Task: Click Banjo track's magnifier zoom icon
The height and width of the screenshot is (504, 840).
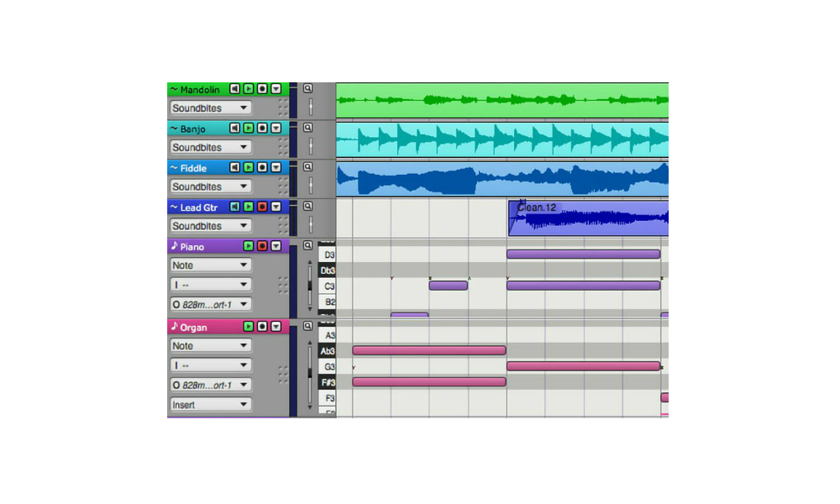Action: [307, 128]
